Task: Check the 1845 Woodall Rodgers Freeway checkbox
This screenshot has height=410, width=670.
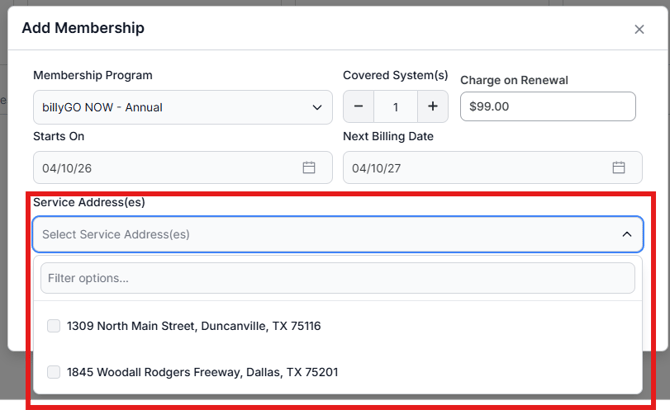Action: tap(53, 372)
